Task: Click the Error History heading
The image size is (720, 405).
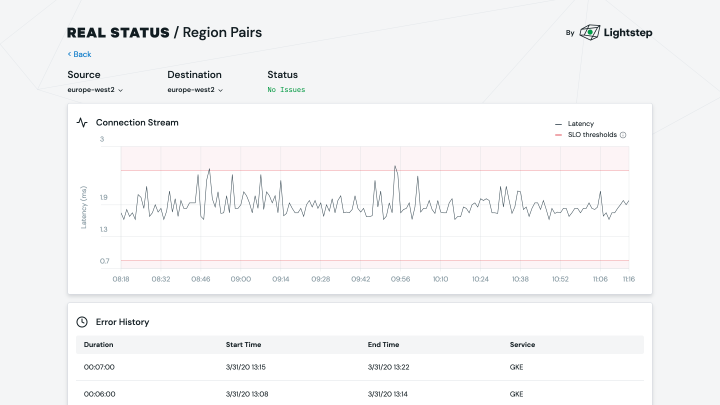Action: tap(122, 322)
